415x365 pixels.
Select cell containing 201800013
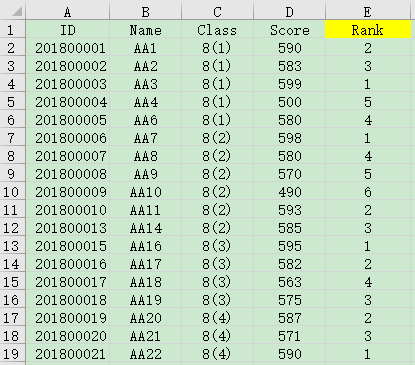pyautogui.click(x=68, y=228)
